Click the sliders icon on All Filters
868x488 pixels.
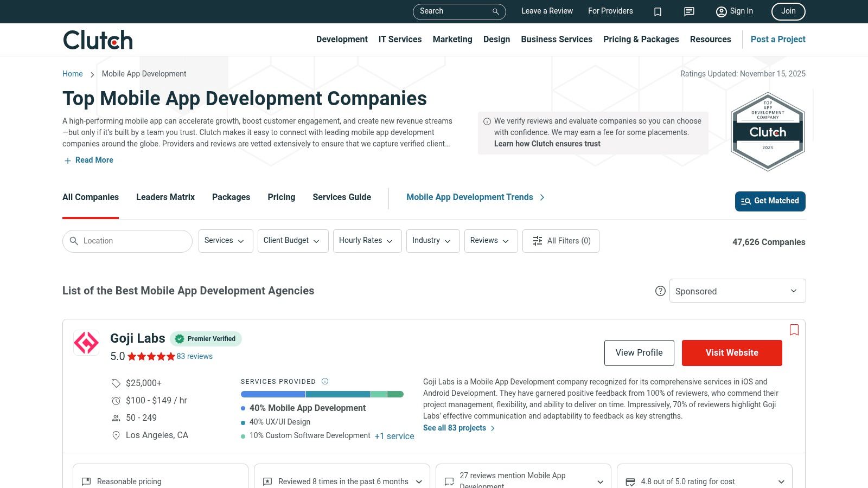coord(537,241)
